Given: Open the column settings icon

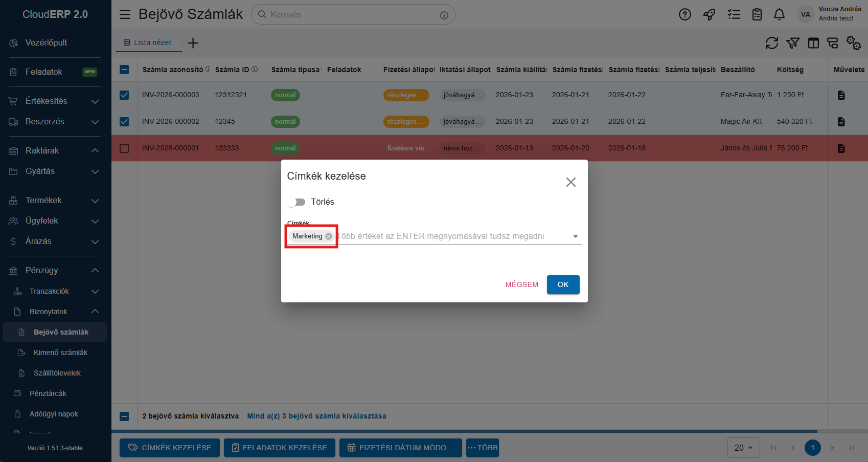Looking at the screenshot, I should [x=813, y=43].
